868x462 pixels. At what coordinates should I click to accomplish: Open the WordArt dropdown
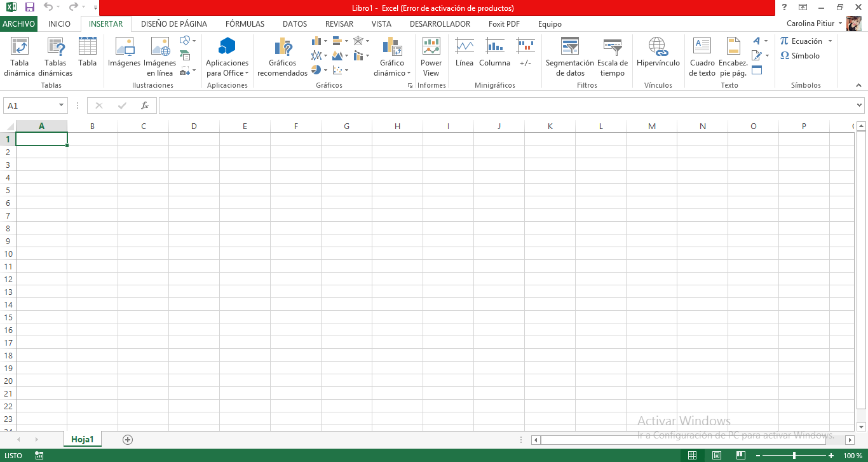click(760, 41)
